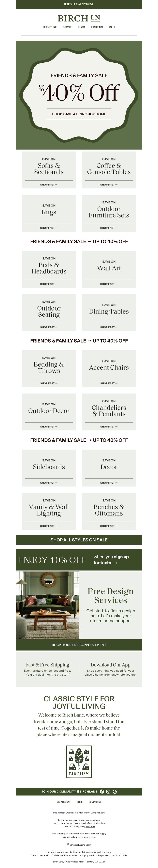This screenshot has width=158, height=868.
Task: Open My Account footer link
Action: tap(64, 802)
